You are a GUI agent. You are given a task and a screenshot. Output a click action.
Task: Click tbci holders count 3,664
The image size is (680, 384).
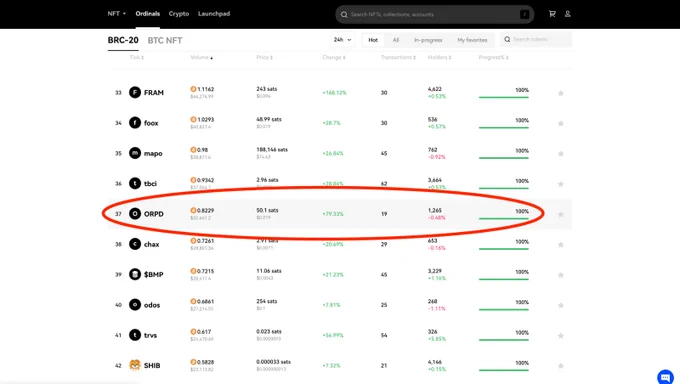(435, 180)
